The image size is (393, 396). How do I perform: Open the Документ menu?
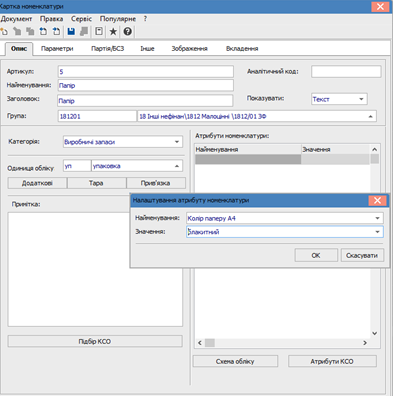tap(16, 19)
